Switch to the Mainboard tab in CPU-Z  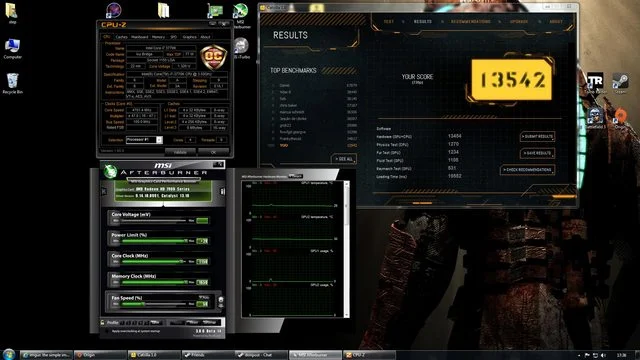(x=140, y=37)
